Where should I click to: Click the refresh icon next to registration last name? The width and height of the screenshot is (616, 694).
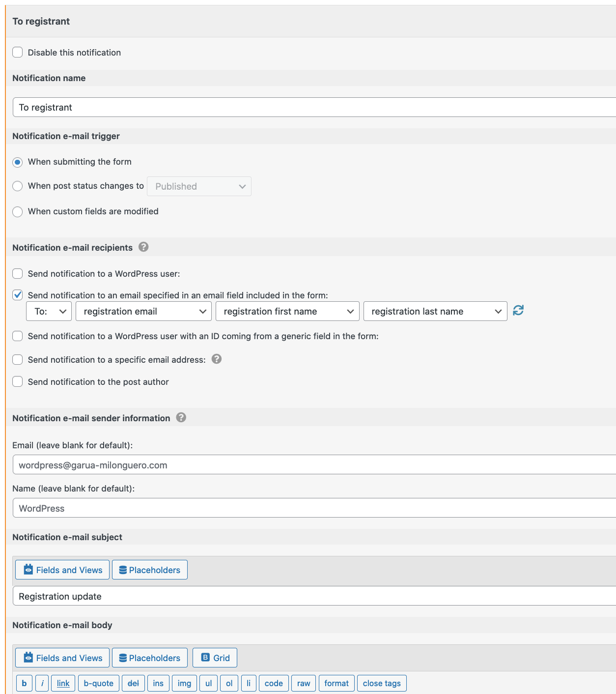point(518,311)
